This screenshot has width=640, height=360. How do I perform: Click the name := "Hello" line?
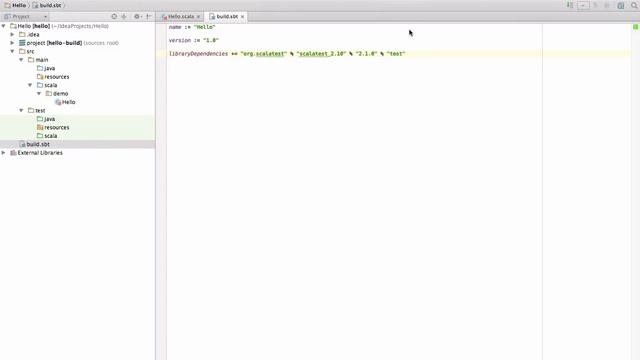[192, 27]
